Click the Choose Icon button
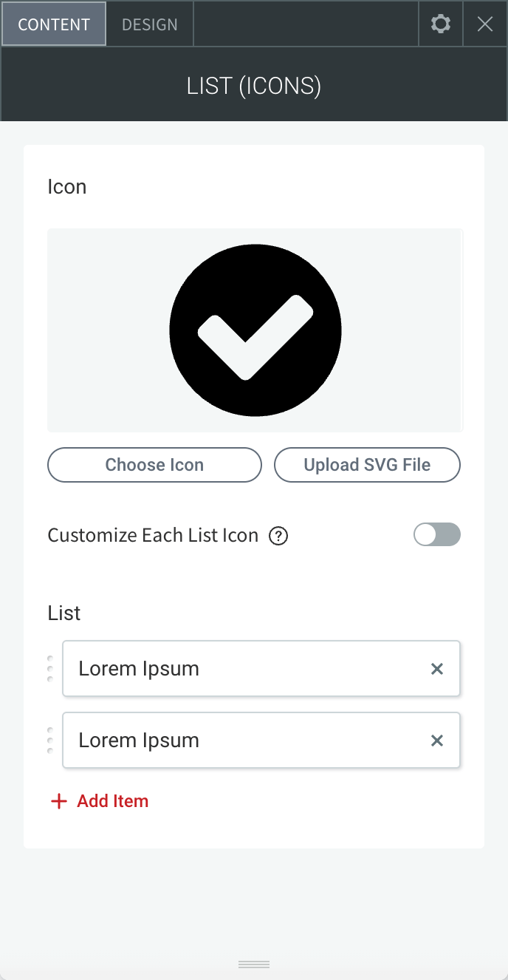The image size is (508, 980). click(154, 465)
